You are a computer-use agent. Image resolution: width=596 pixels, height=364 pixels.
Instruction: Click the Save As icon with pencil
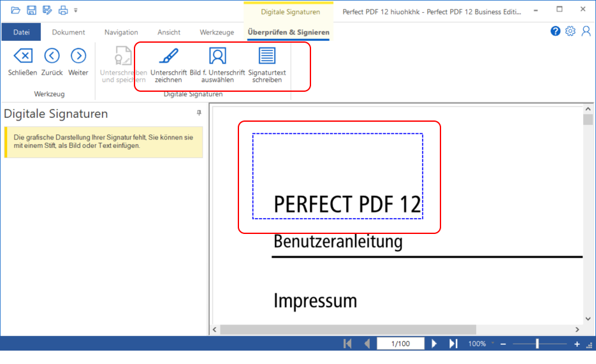click(47, 10)
